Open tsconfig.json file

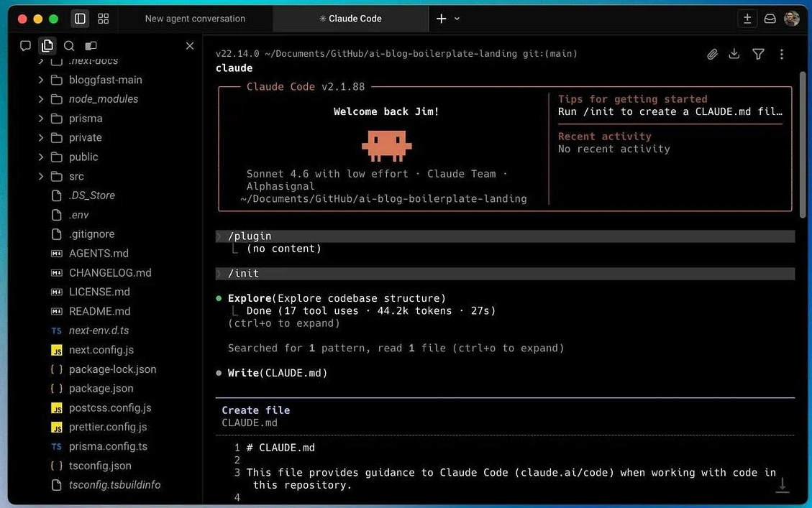tap(100, 466)
